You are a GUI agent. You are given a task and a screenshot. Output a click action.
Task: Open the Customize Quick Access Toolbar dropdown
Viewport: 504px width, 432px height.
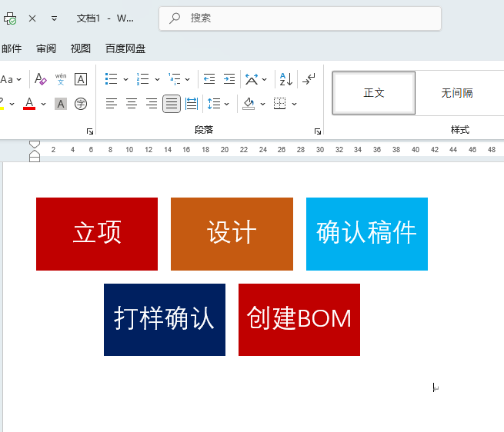[54, 18]
